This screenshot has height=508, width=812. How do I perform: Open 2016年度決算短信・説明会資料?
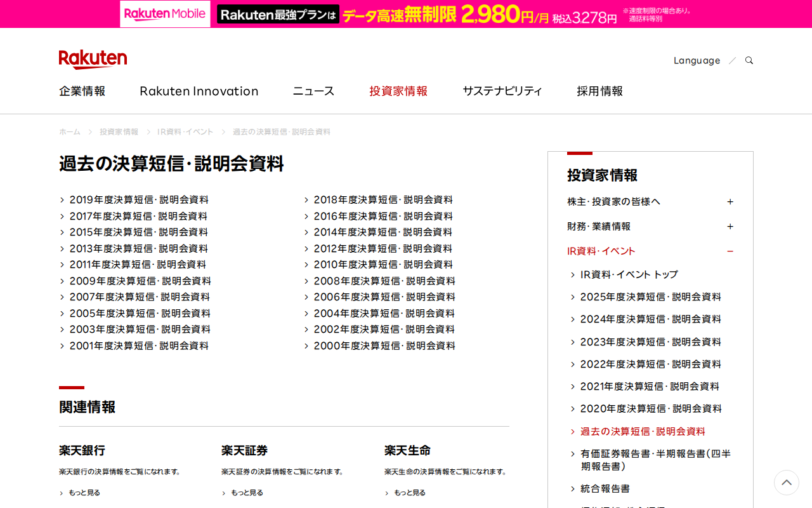click(383, 217)
